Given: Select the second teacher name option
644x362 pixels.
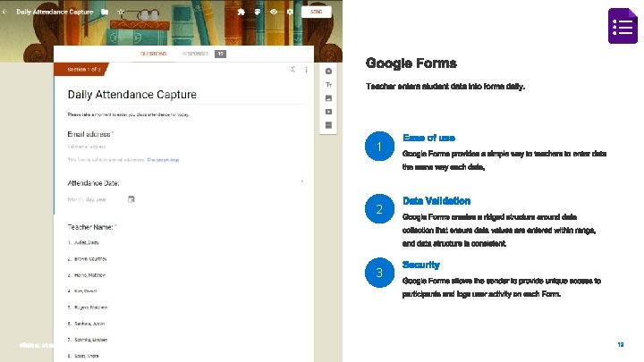Looking at the screenshot, I should pos(87,259).
